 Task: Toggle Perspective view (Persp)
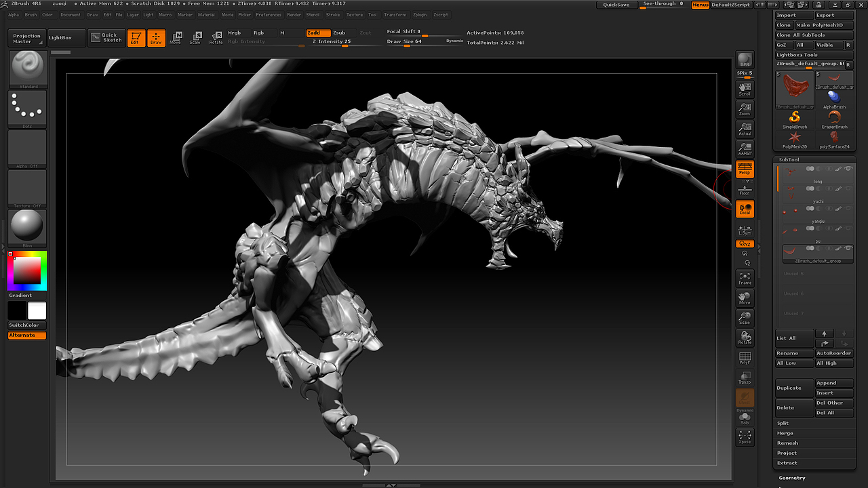pyautogui.click(x=745, y=169)
